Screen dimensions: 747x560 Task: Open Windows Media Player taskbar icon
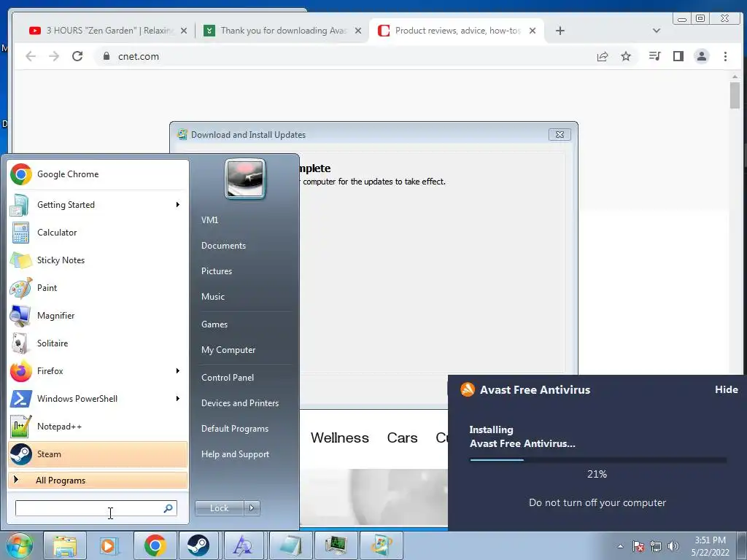coord(109,545)
